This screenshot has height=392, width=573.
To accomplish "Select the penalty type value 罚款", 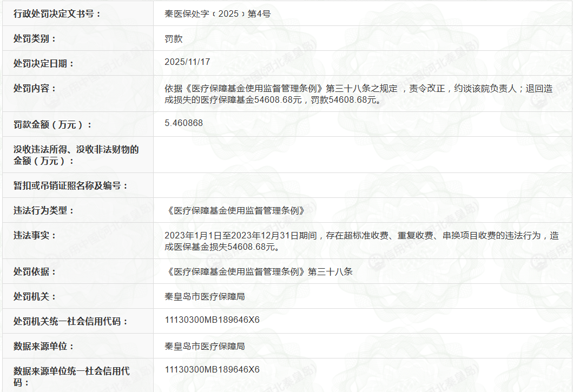I will (174, 39).
